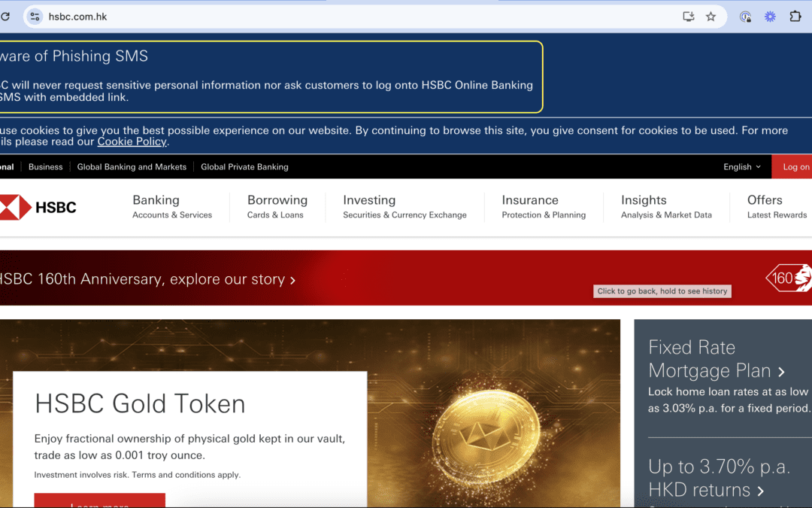Image resolution: width=812 pixels, height=508 pixels.
Task: Open the English language dropdown
Action: (741, 167)
